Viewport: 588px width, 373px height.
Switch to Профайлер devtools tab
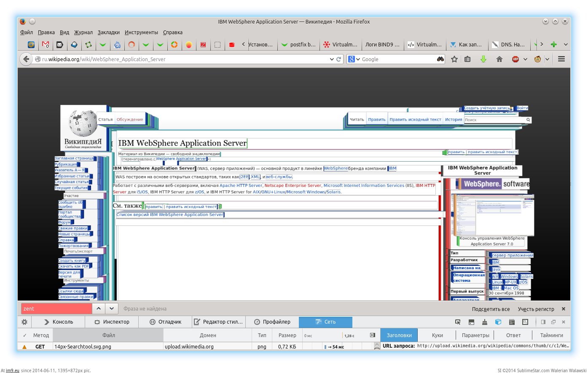[x=272, y=322]
